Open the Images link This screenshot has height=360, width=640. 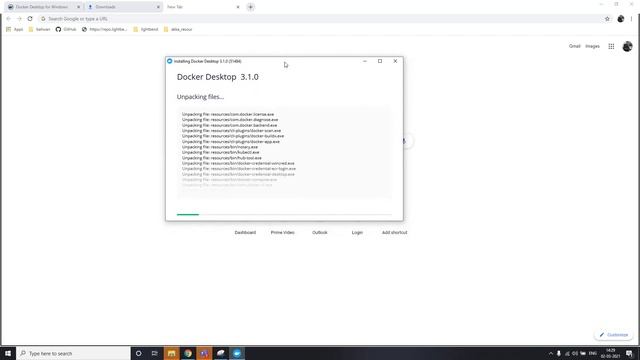tap(592, 46)
